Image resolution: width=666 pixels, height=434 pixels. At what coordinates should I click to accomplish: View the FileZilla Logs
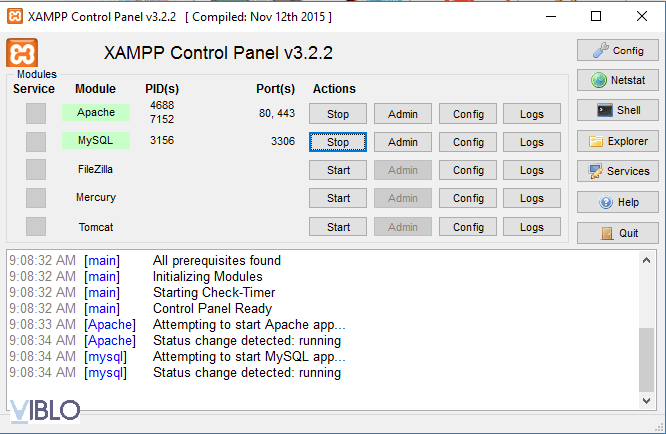pyautogui.click(x=532, y=170)
